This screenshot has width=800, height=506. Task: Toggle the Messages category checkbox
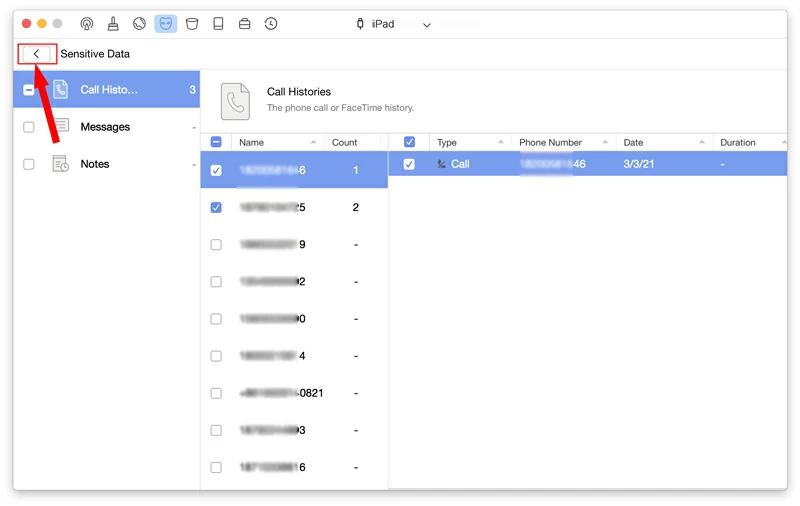29,127
